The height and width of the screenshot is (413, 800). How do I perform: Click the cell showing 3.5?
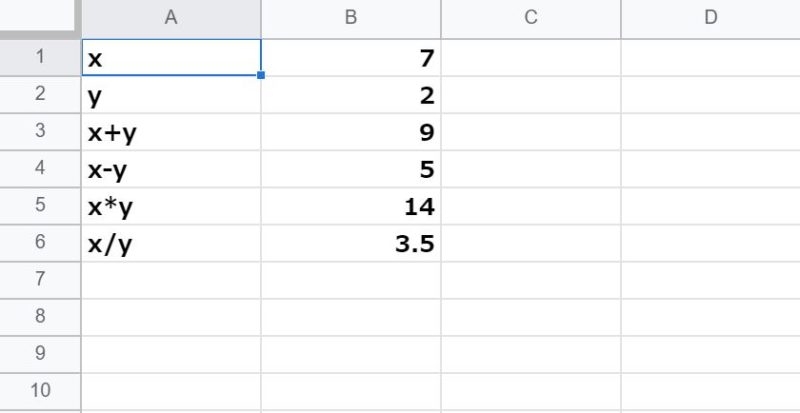(350, 243)
